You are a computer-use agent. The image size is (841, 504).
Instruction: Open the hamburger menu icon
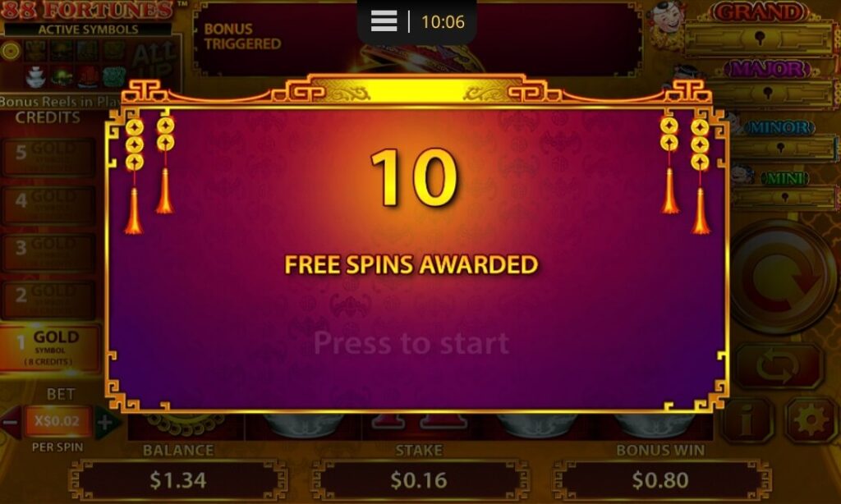coord(384,21)
